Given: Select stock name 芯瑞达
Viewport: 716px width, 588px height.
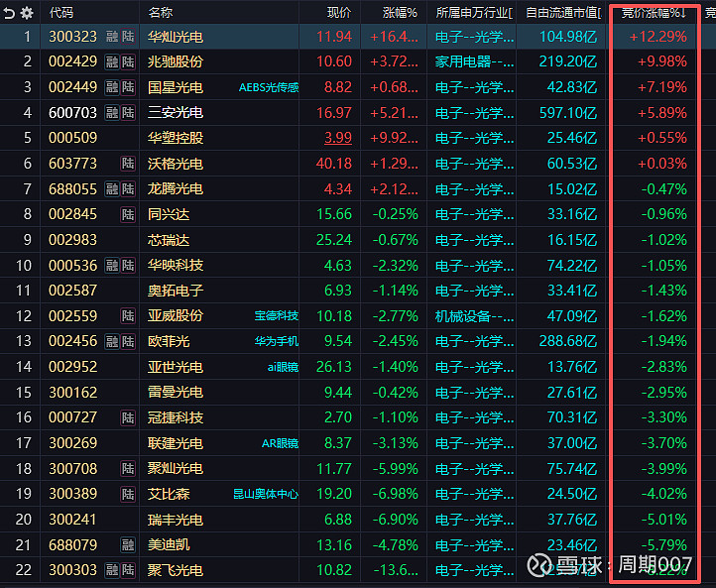Looking at the screenshot, I should (x=169, y=240).
